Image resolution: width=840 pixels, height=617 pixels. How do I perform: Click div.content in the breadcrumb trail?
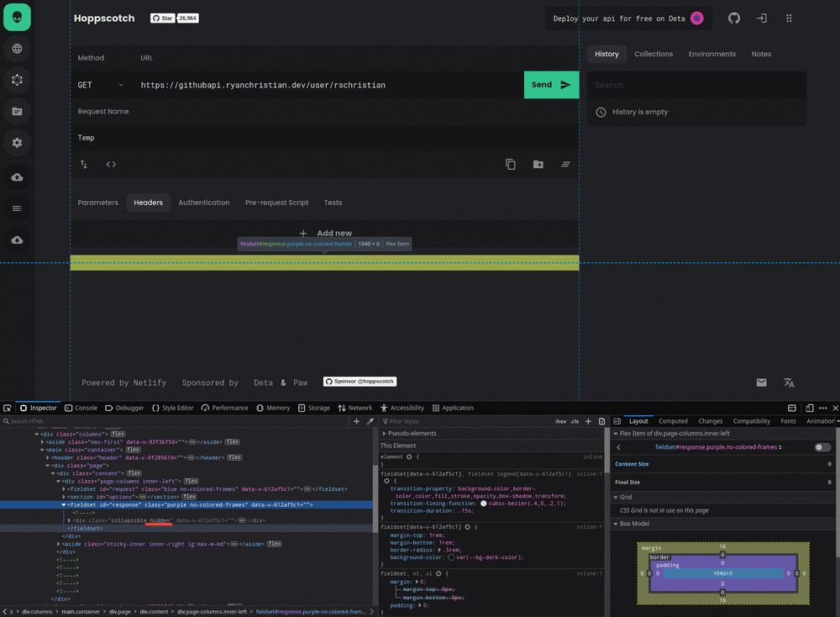(154, 612)
